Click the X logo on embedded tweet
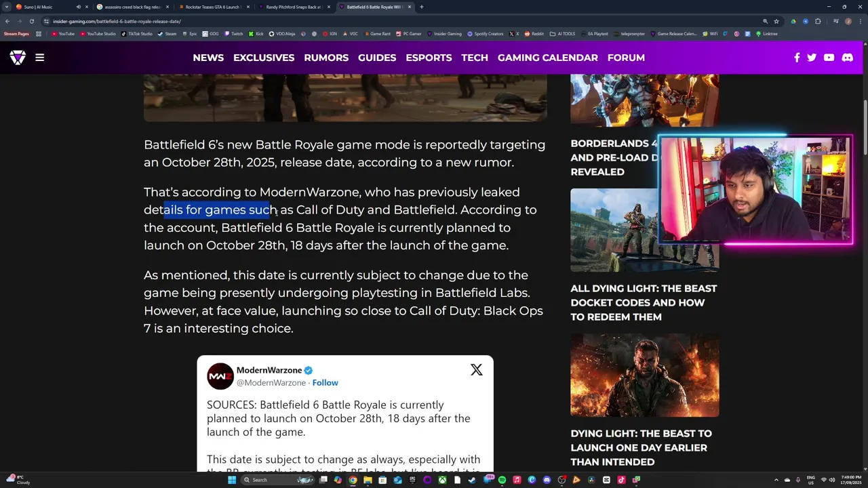 pyautogui.click(x=477, y=370)
